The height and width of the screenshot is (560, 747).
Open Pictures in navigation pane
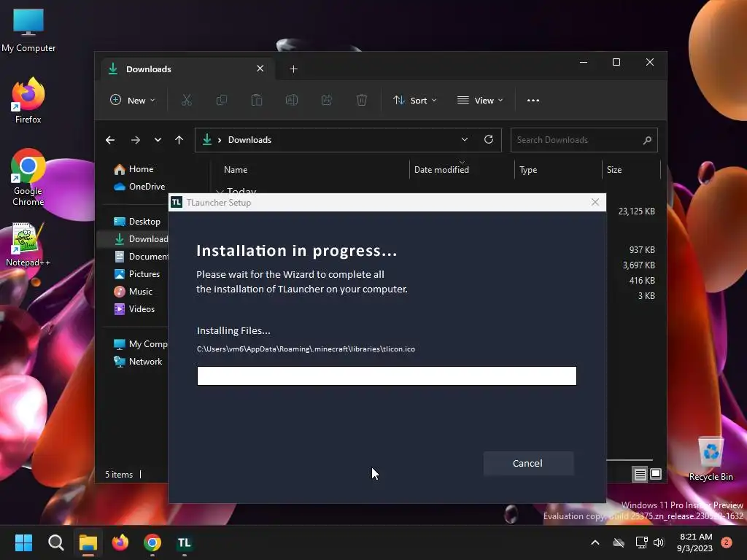pos(137,274)
